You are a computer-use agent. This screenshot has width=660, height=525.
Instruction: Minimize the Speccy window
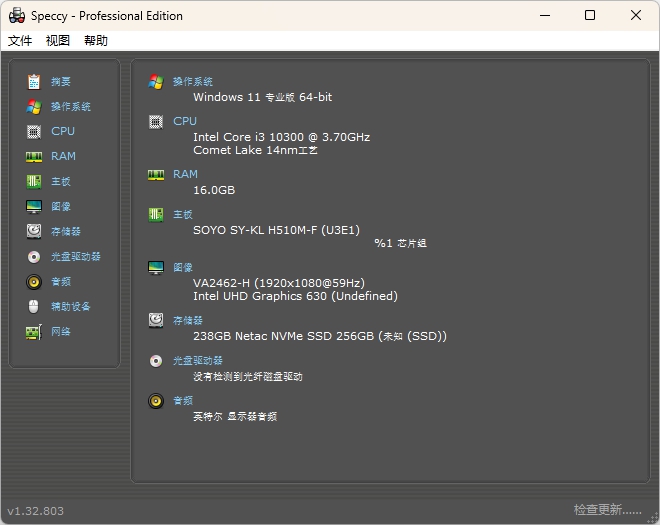(545, 16)
